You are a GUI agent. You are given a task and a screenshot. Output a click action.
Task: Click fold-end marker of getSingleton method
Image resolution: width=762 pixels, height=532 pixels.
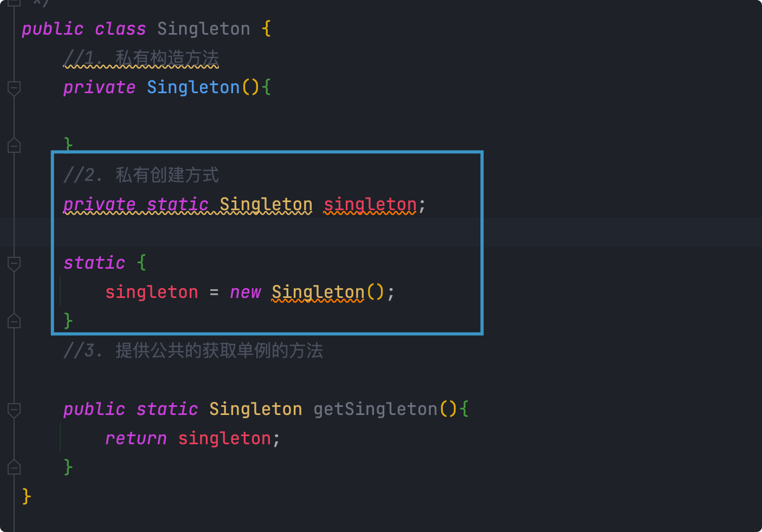[x=14, y=468]
